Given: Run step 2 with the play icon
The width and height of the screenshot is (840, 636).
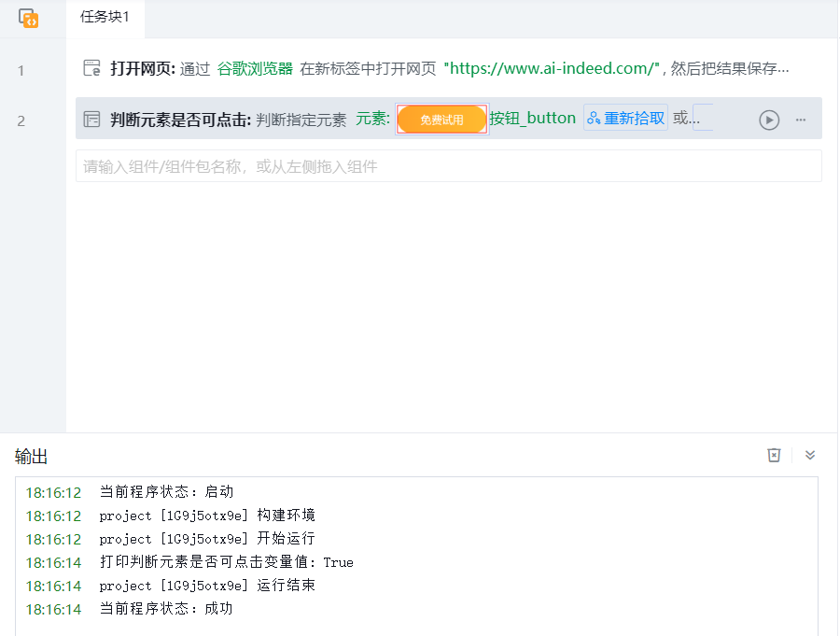Looking at the screenshot, I should [x=769, y=120].
